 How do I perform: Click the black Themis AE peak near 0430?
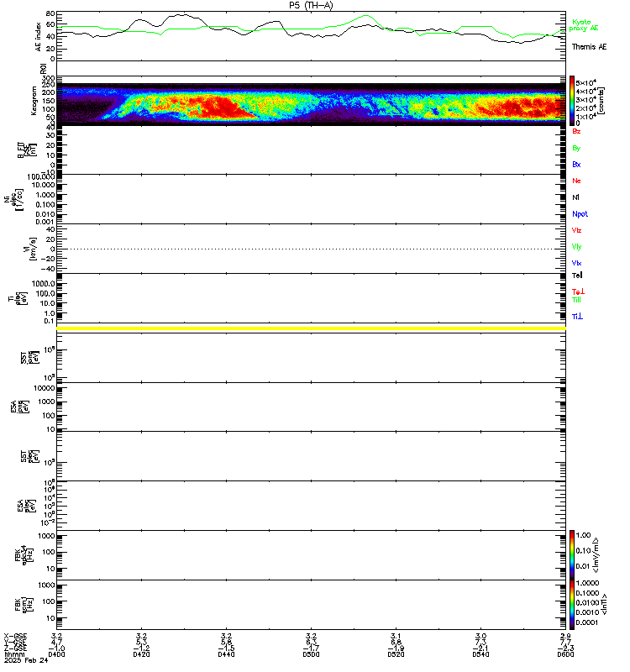point(182,14)
